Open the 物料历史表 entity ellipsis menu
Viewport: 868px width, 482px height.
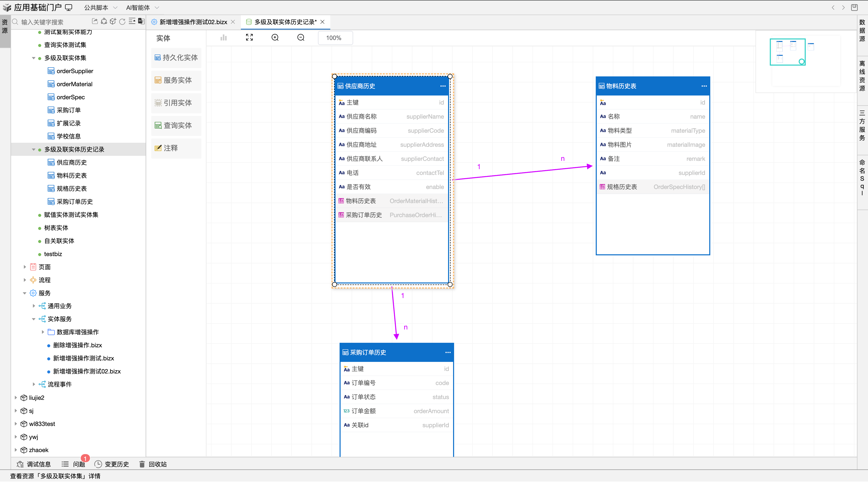(x=704, y=86)
